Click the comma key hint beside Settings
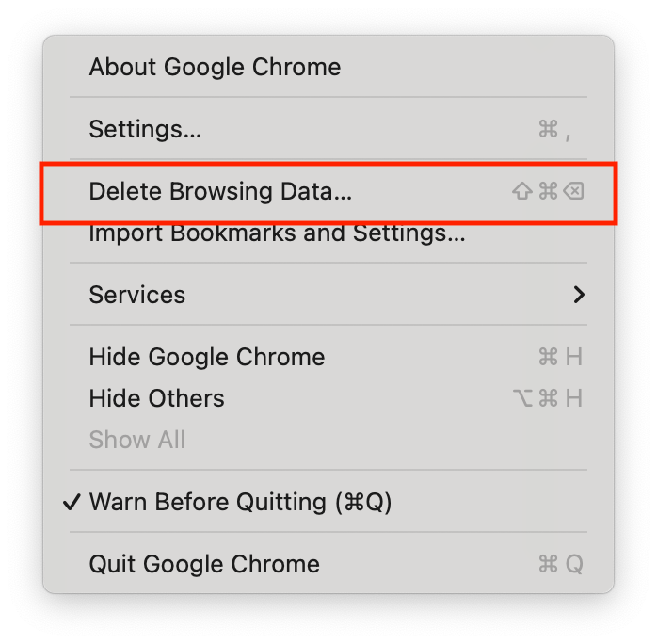This screenshot has width=657, height=644. click(568, 132)
